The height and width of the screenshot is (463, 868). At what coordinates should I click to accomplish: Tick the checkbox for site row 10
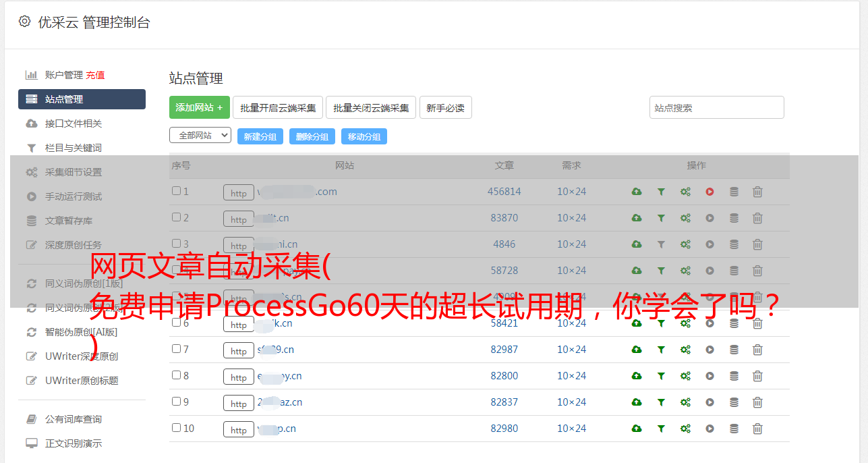[x=176, y=428]
